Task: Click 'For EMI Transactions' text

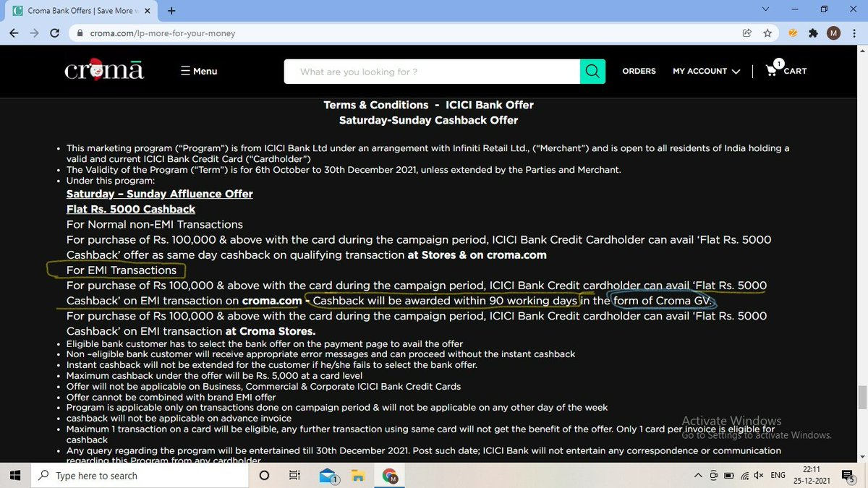Action: tap(122, 270)
